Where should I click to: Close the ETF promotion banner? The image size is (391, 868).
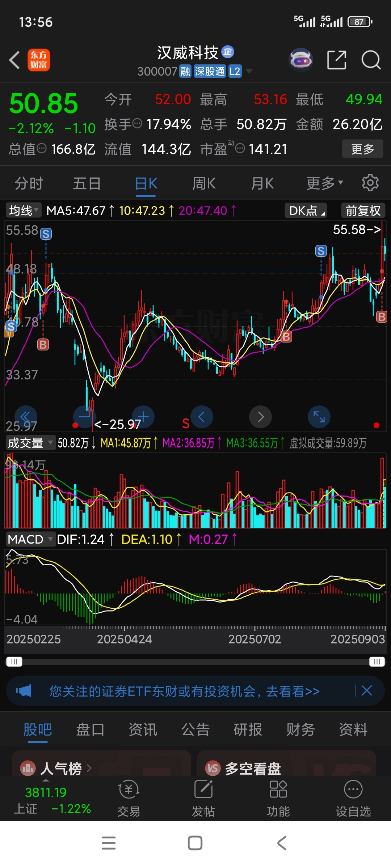tap(367, 690)
